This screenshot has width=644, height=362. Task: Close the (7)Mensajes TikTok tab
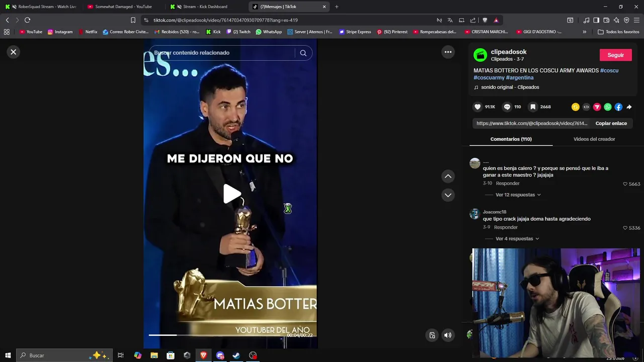click(324, 7)
